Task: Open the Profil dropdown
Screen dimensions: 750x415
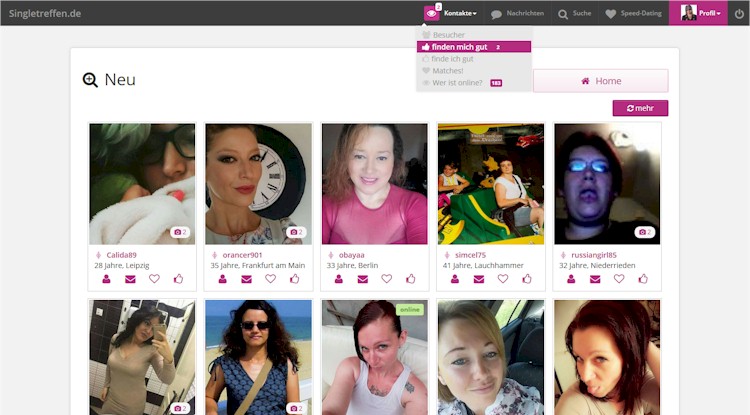Action: (x=709, y=13)
